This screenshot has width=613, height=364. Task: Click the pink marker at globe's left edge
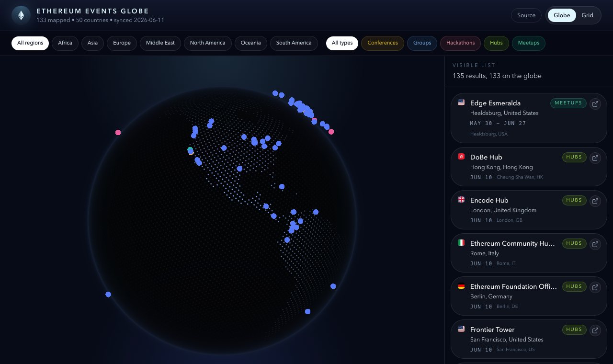click(x=118, y=133)
